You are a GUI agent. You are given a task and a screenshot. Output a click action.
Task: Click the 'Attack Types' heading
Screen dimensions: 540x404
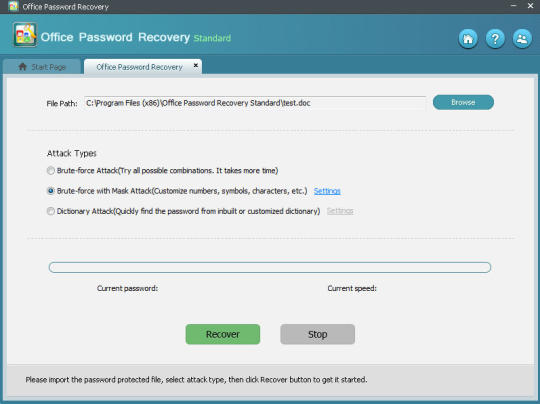(72, 153)
